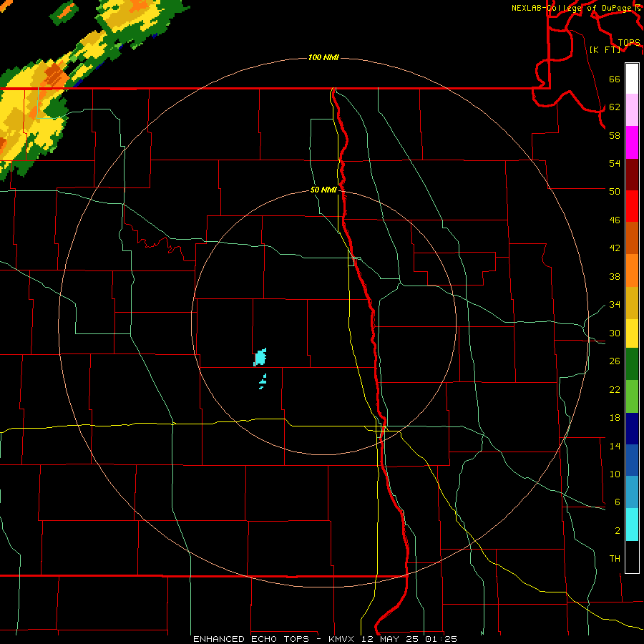
Task: Click the "50 NMI" range ring label
Action: pyautogui.click(x=323, y=190)
